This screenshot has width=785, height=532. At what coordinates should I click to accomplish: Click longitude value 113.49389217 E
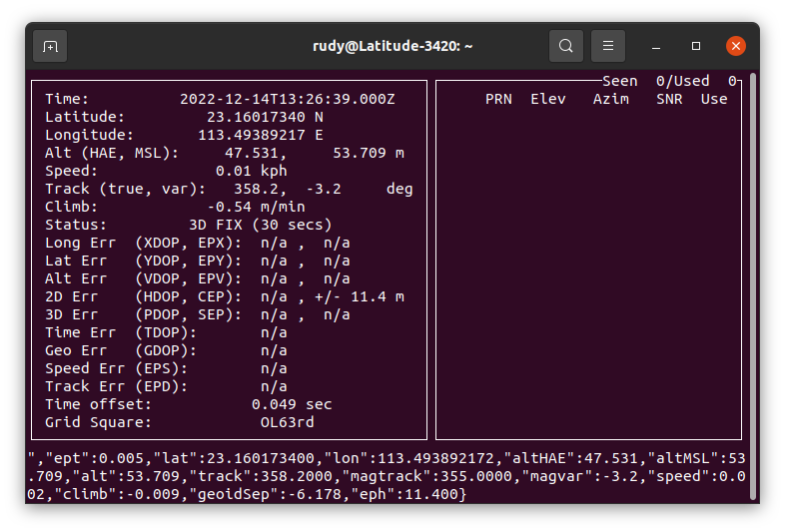coord(261,135)
